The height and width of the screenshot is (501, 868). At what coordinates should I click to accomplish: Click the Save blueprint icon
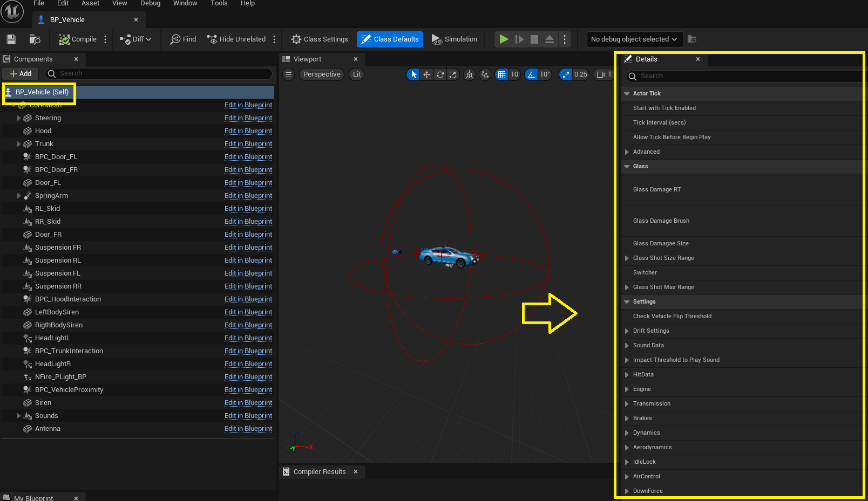pos(11,39)
